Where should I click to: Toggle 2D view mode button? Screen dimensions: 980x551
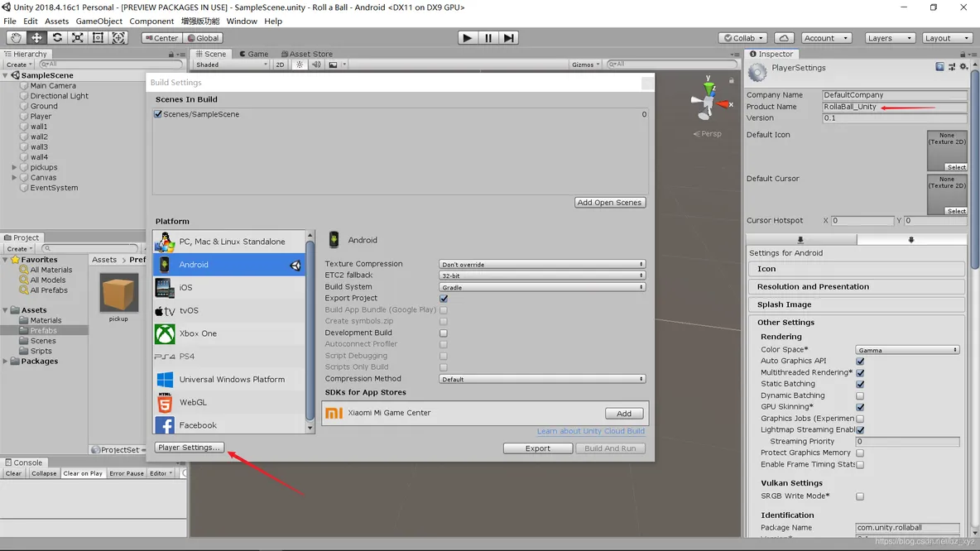[280, 65]
